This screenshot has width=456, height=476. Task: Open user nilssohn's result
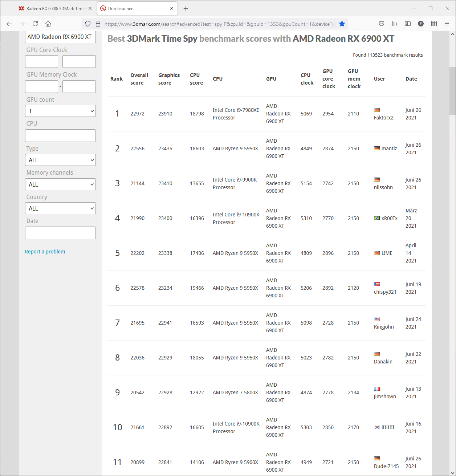click(383, 187)
